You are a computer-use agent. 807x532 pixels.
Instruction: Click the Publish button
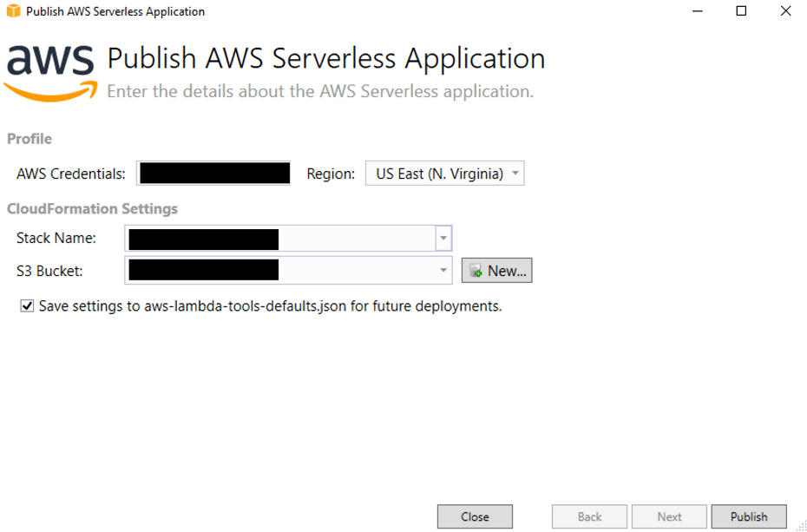pos(749,516)
